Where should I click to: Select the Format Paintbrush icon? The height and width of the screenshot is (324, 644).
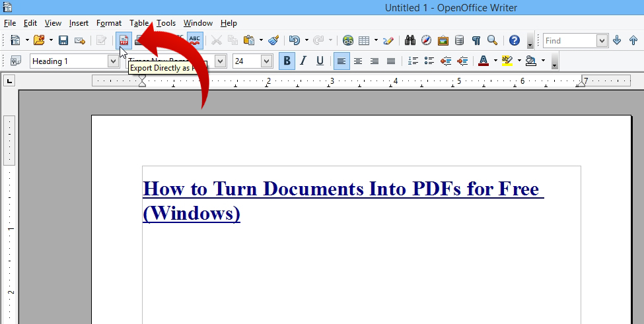[273, 40]
